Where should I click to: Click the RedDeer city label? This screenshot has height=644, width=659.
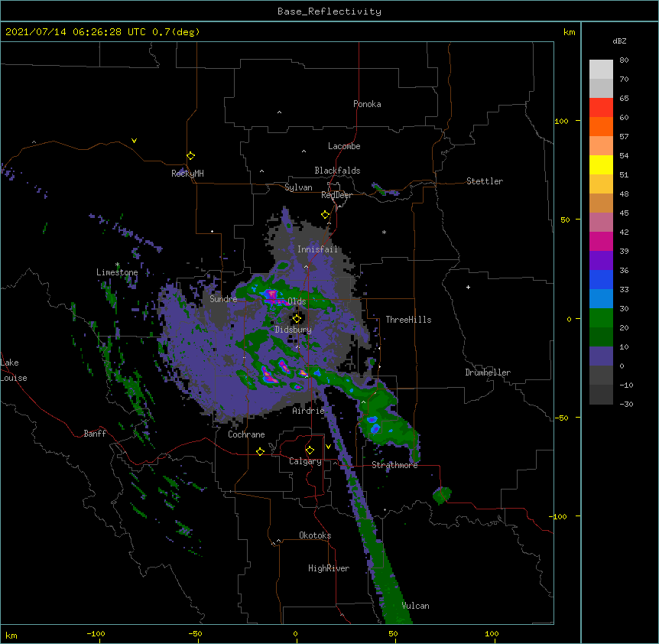click(336, 195)
